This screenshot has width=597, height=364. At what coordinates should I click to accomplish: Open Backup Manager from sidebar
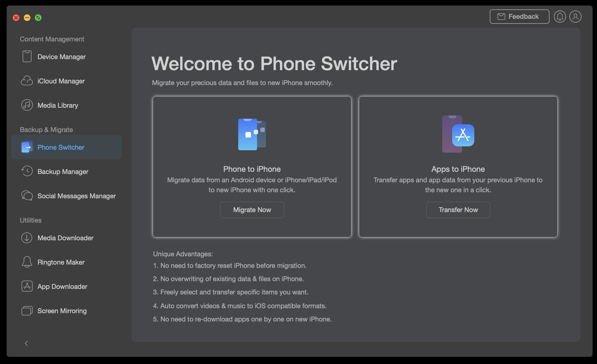coord(63,171)
